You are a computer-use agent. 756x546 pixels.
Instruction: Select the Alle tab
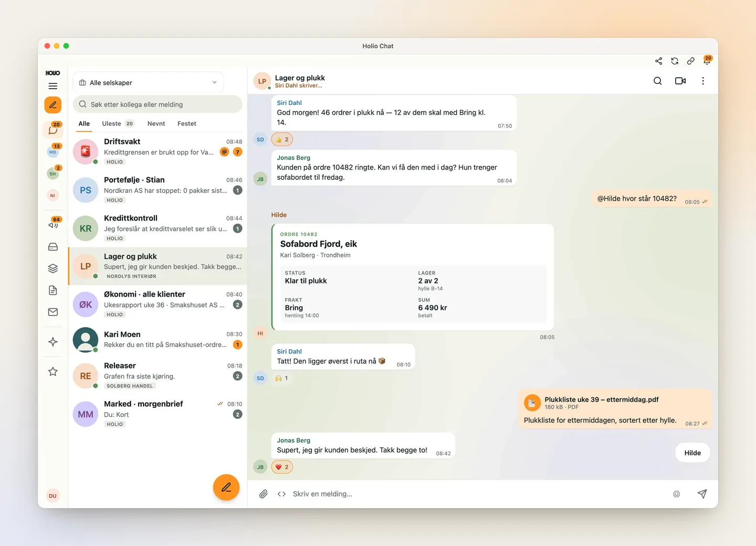click(x=84, y=124)
